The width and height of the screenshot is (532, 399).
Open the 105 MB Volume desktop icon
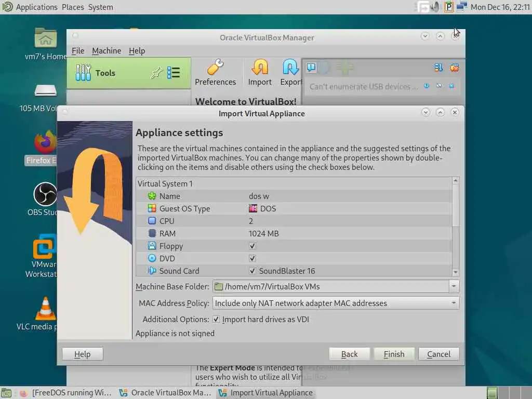pyautogui.click(x=46, y=98)
